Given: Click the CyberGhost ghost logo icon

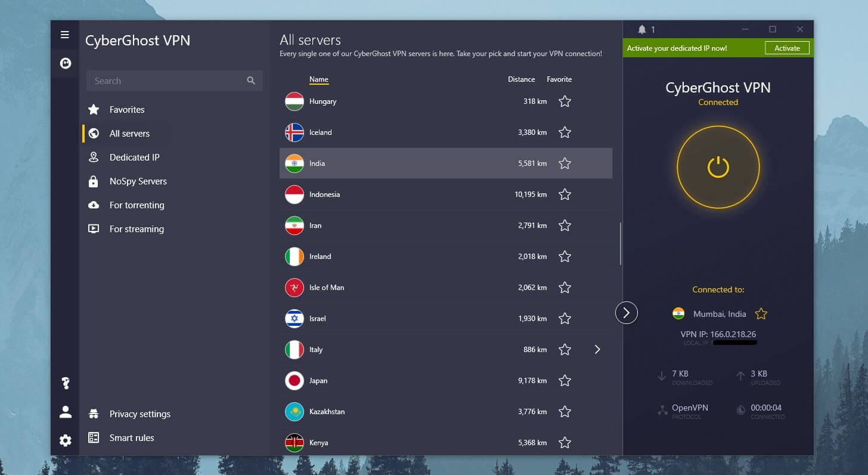Looking at the screenshot, I should tap(66, 63).
